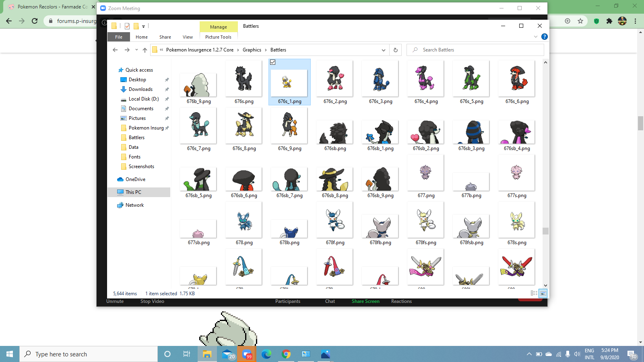This screenshot has width=644, height=362.
Task: Open recent locations dropdown arrow
Action: click(x=136, y=50)
